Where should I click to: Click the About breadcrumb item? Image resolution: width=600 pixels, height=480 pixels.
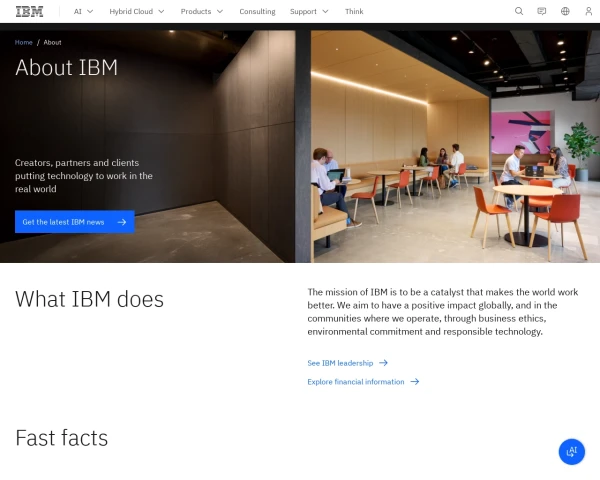click(52, 42)
